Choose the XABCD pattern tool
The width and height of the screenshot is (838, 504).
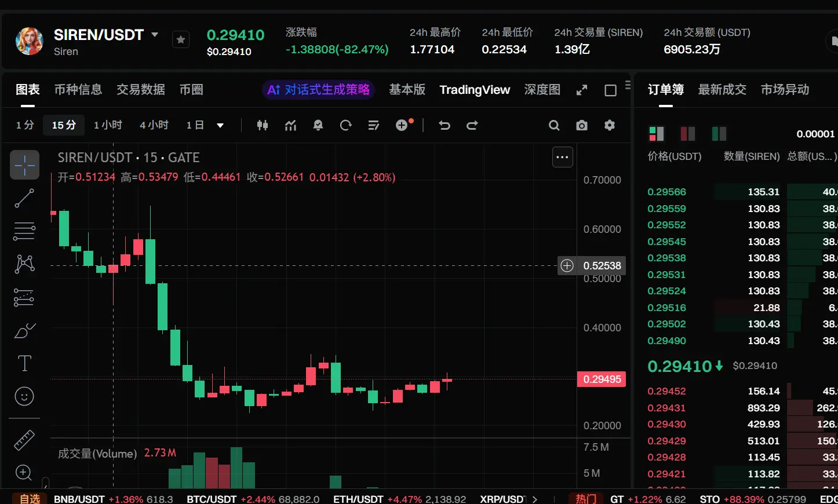24,264
